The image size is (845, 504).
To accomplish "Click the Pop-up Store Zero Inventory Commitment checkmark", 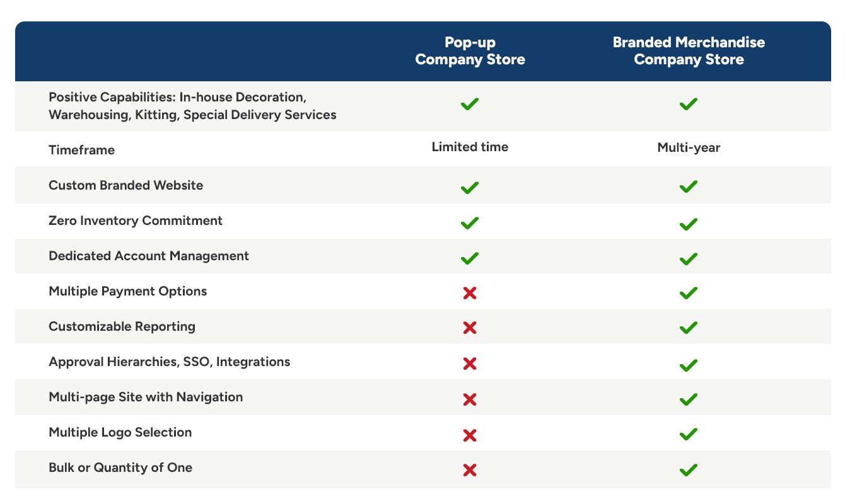I will click(470, 222).
